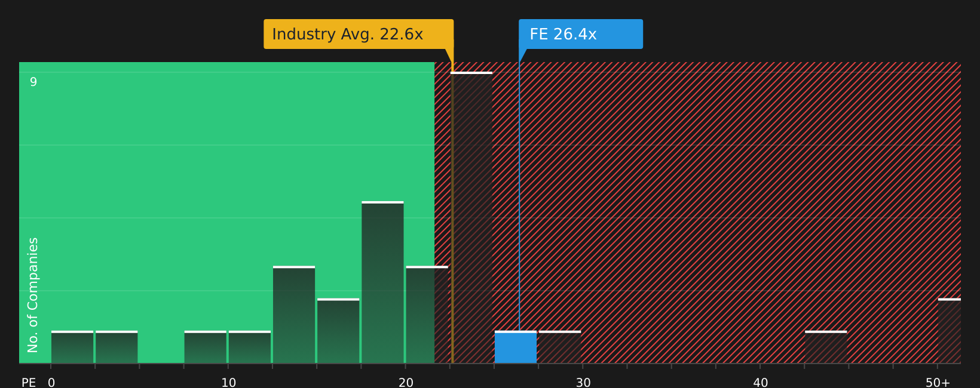Click the '30' axis label
The height and width of the screenshot is (388, 980).
[x=583, y=383]
